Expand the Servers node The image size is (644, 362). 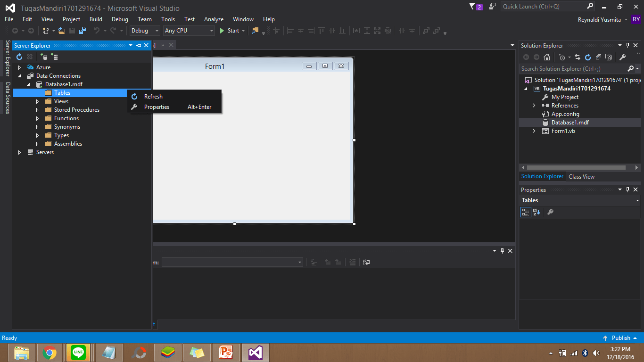[x=20, y=152]
